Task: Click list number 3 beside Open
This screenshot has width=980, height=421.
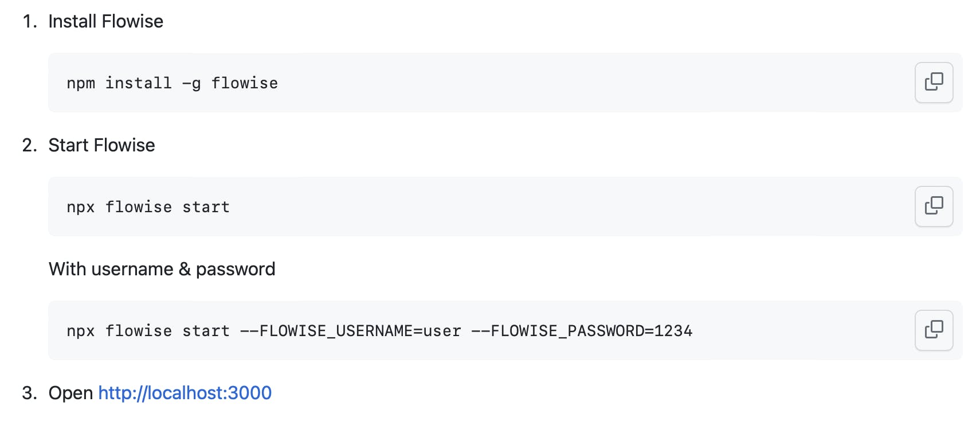Action: point(29,393)
